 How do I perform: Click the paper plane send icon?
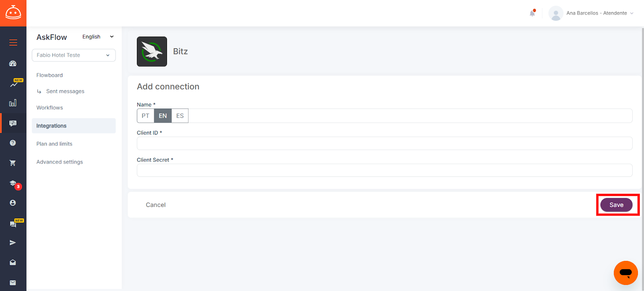pos(13,243)
